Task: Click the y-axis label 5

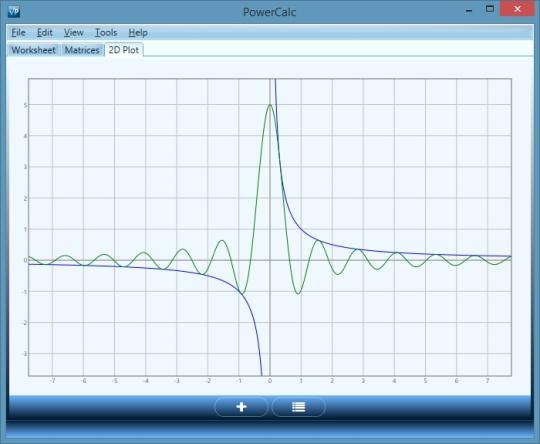Action: click(25, 105)
